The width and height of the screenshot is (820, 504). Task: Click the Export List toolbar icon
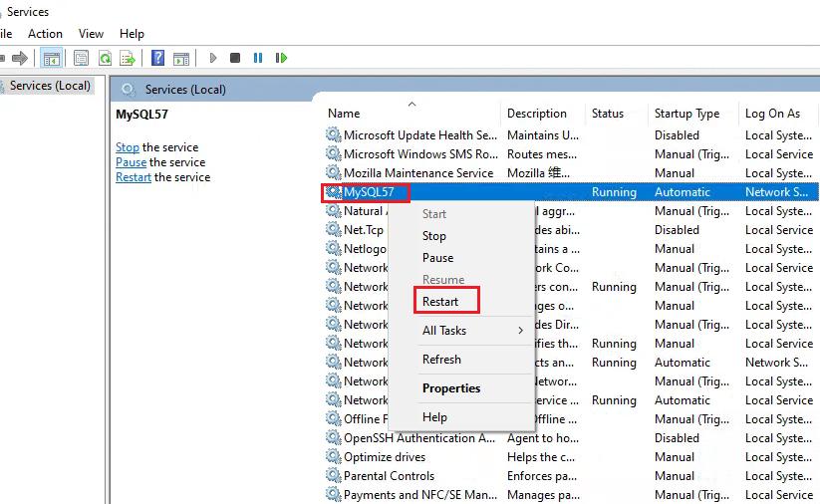[128, 59]
